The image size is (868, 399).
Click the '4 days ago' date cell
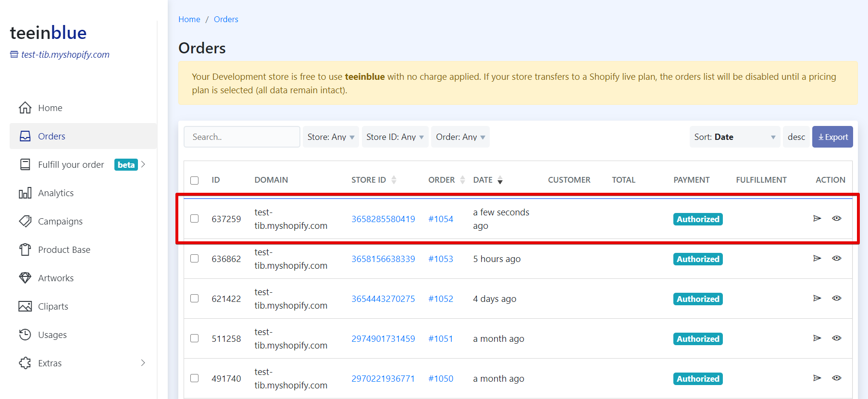495,299
